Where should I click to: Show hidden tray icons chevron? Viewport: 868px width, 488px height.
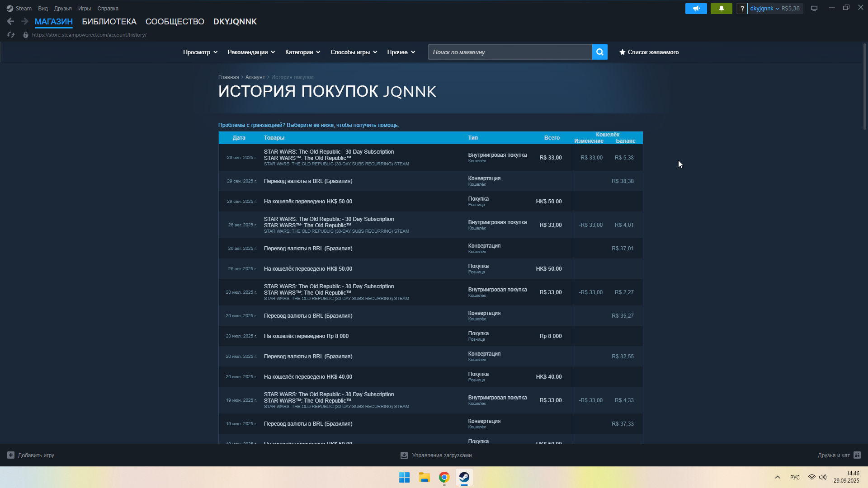tap(778, 477)
